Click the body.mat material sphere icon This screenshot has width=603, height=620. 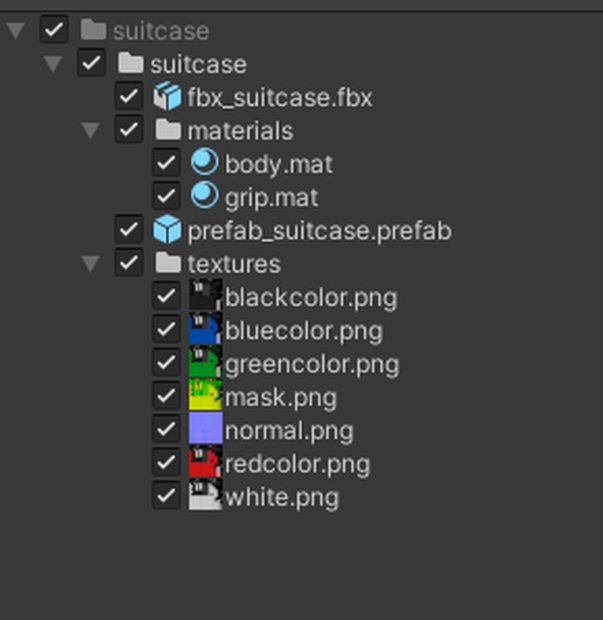point(204,162)
